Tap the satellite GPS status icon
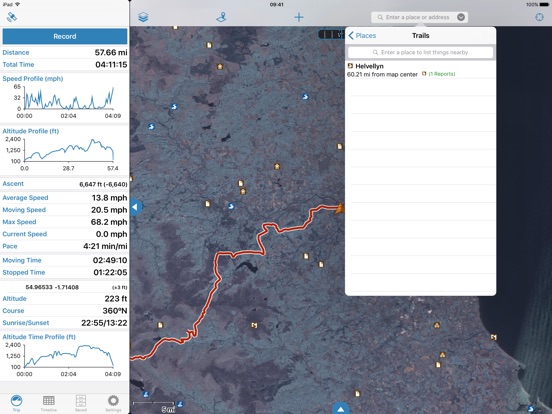Screen dimensions: 552x414 [12, 17]
